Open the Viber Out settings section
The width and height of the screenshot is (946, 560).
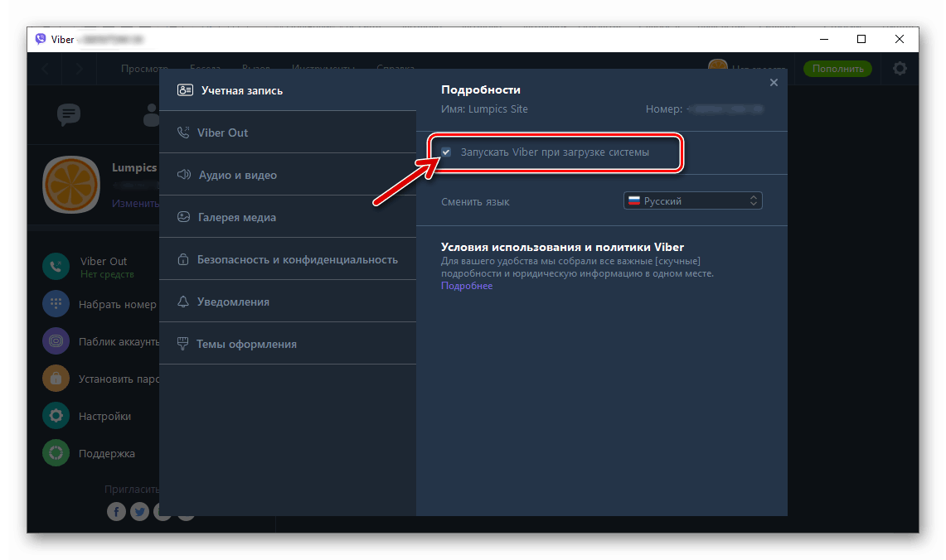[x=288, y=133]
